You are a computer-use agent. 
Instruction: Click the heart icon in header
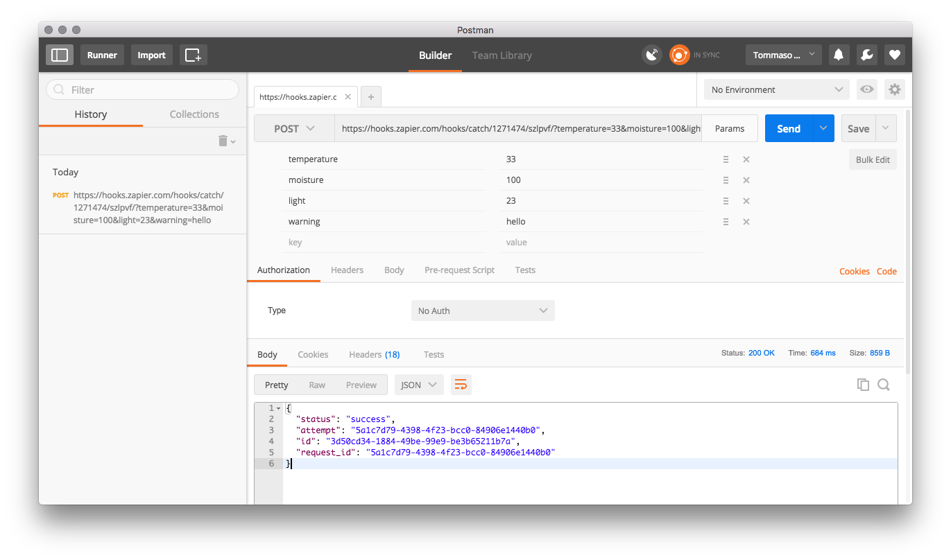pos(894,55)
